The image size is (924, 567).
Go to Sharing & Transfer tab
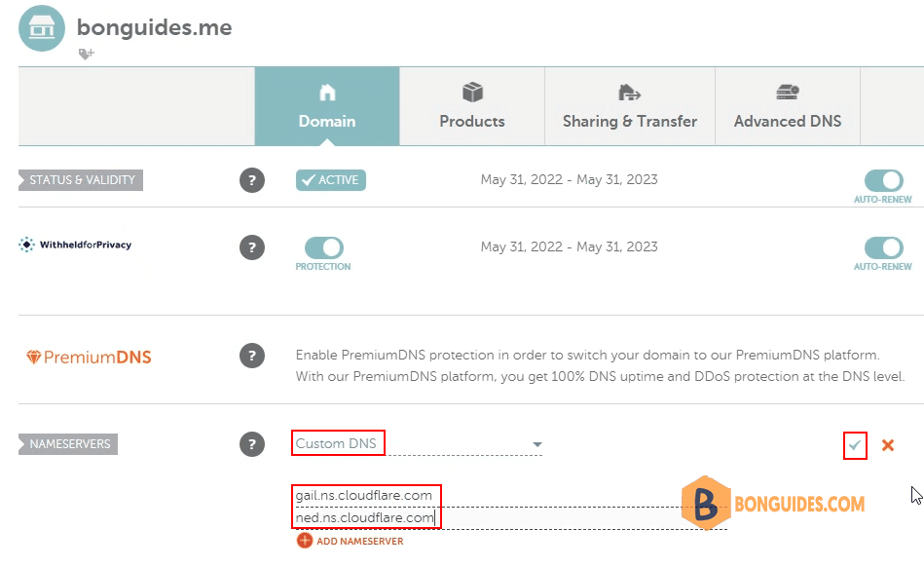click(630, 106)
